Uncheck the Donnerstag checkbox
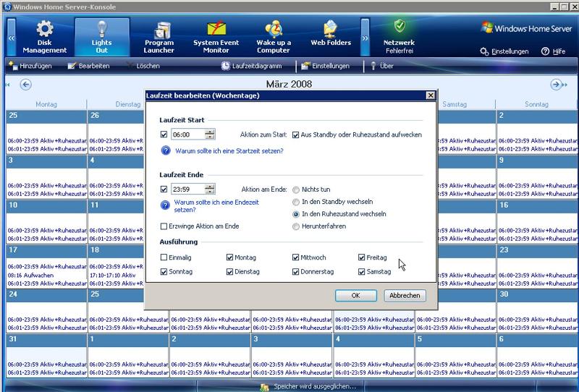The image size is (579, 392). tap(295, 272)
